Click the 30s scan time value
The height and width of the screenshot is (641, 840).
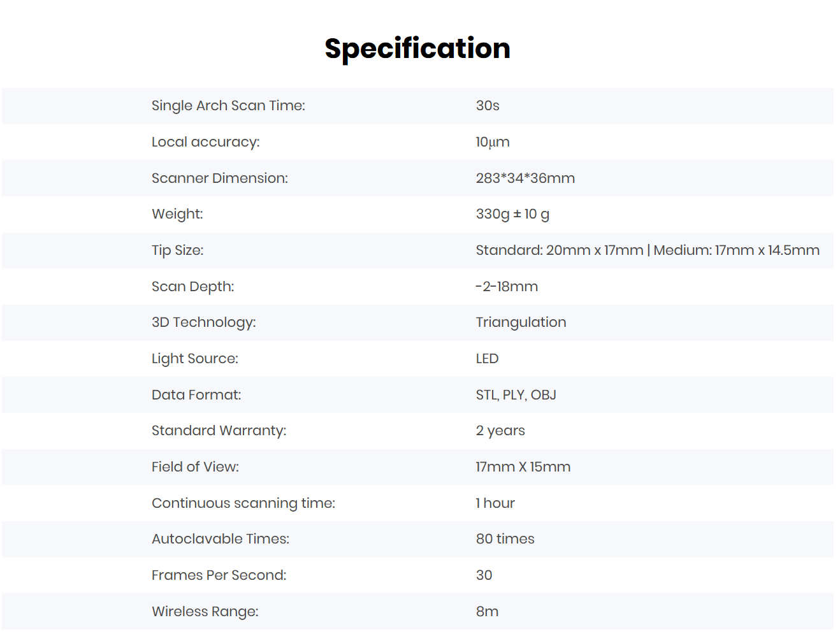click(x=488, y=106)
